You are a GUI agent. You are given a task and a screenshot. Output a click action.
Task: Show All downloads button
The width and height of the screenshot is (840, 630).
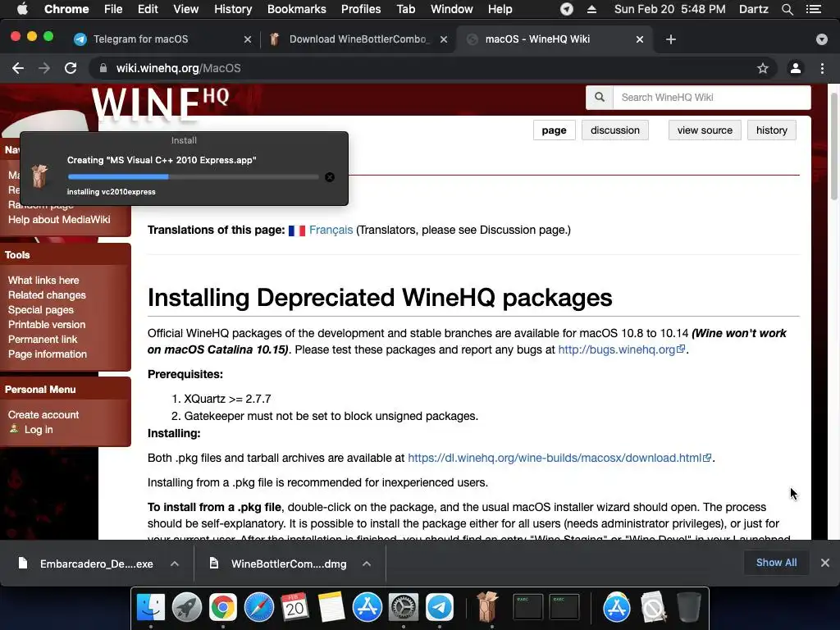(x=776, y=563)
